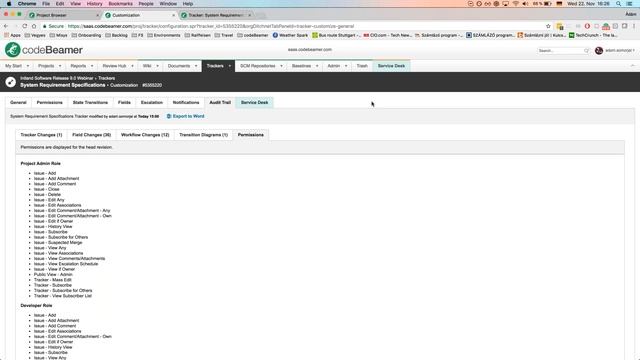The image size is (640, 360).
Task: Show Field Changes sub-tab
Action: [x=91, y=135]
